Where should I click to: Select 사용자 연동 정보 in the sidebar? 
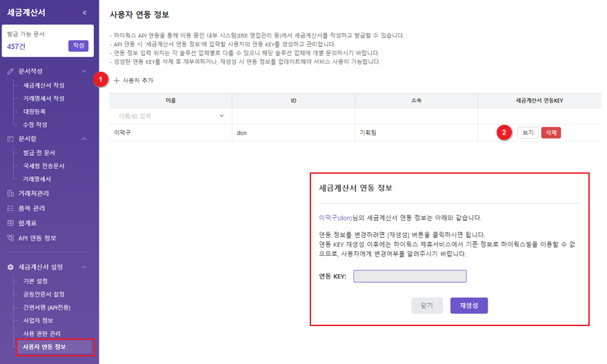(x=45, y=346)
